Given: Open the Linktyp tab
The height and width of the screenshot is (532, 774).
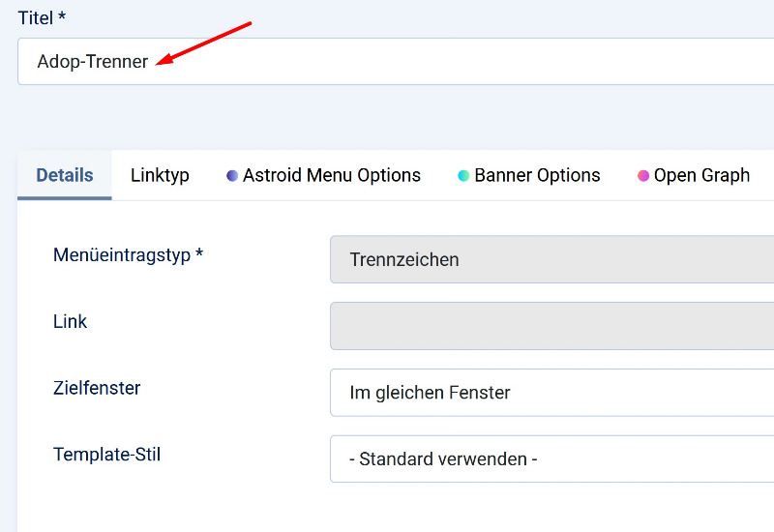Looking at the screenshot, I should tap(160, 175).
